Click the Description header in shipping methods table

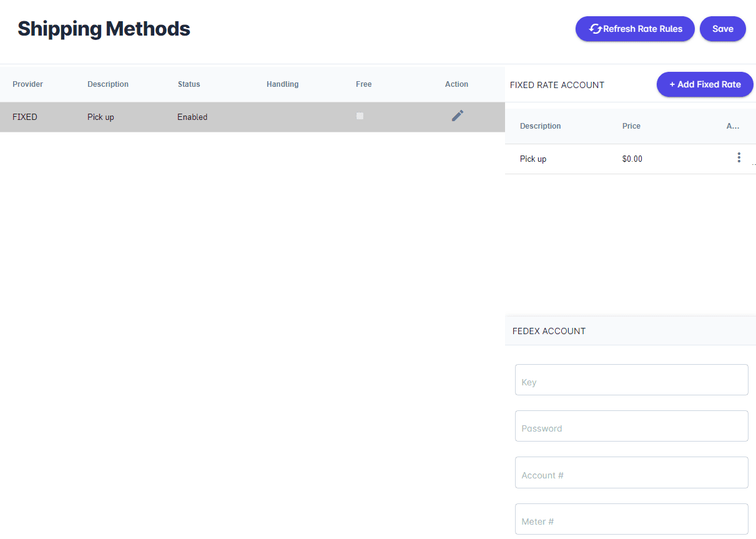pos(107,84)
